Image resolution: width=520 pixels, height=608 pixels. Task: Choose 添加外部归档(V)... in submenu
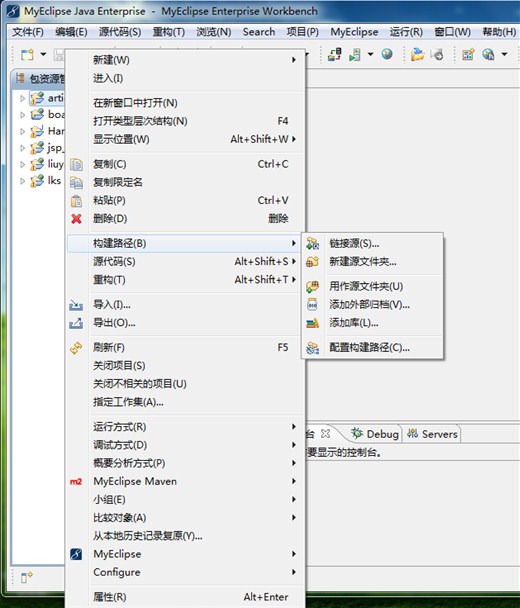(373, 305)
